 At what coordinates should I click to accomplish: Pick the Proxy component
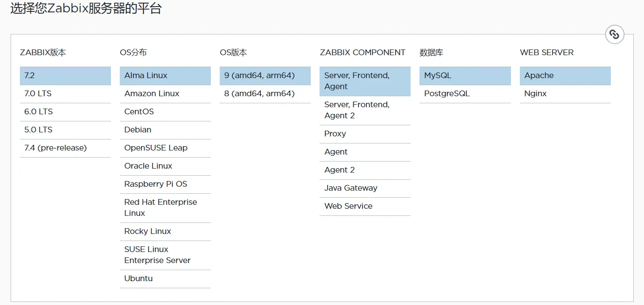click(x=365, y=134)
